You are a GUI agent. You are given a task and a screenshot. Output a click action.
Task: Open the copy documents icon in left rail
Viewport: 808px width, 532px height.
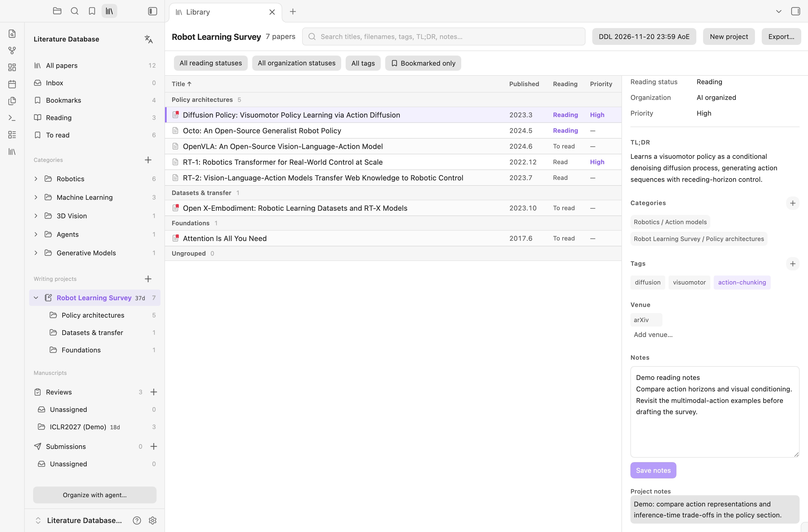point(12,101)
